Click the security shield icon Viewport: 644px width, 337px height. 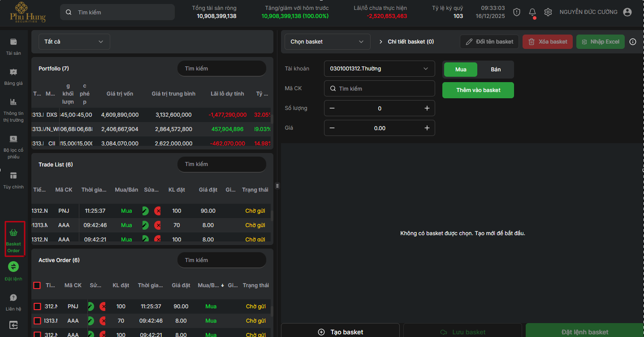click(517, 12)
